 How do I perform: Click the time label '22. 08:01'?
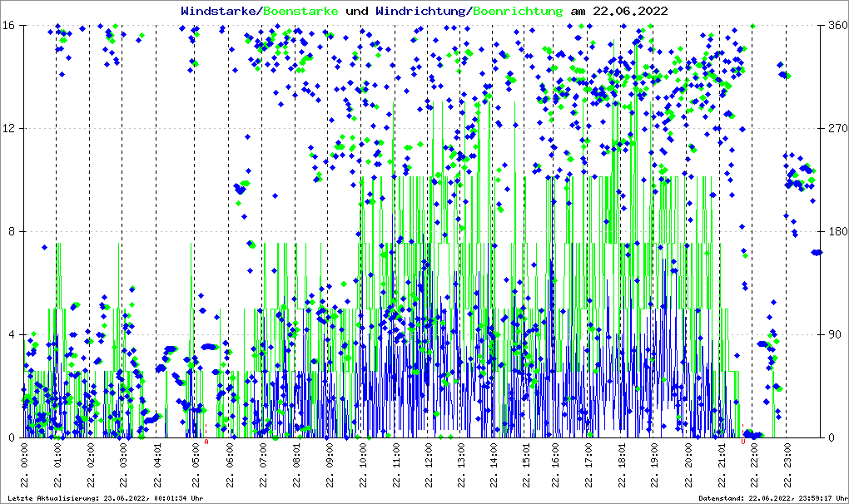pos(295,466)
